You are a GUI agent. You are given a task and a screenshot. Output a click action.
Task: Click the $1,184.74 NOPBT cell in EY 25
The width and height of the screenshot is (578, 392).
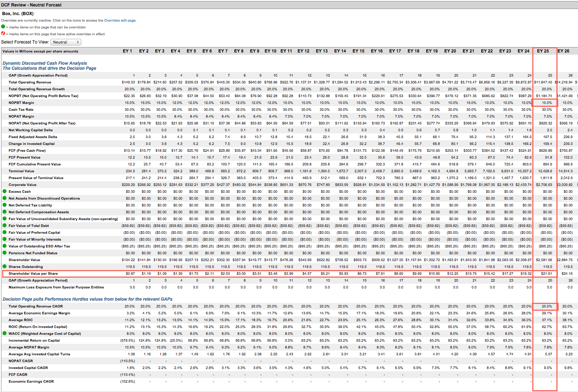[544, 96]
